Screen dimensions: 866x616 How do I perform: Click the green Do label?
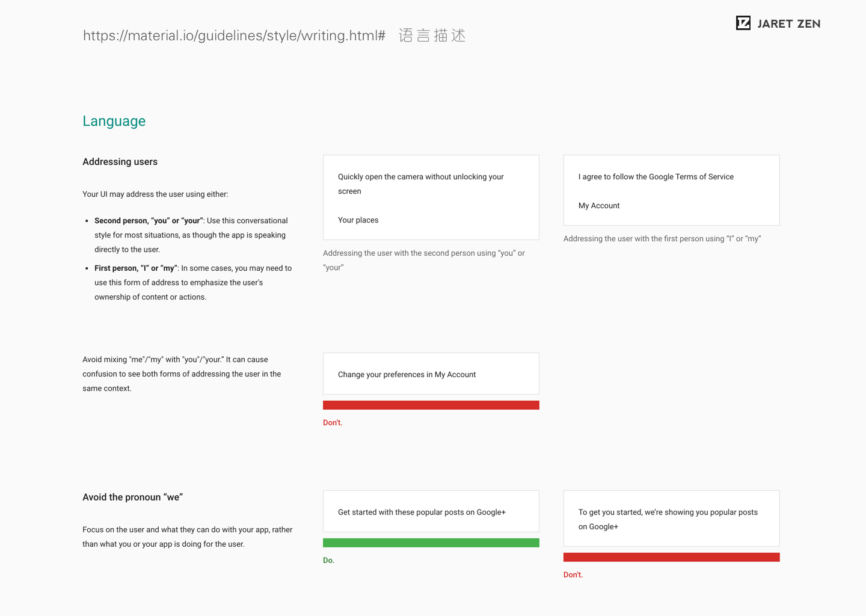[x=328, y=561]
